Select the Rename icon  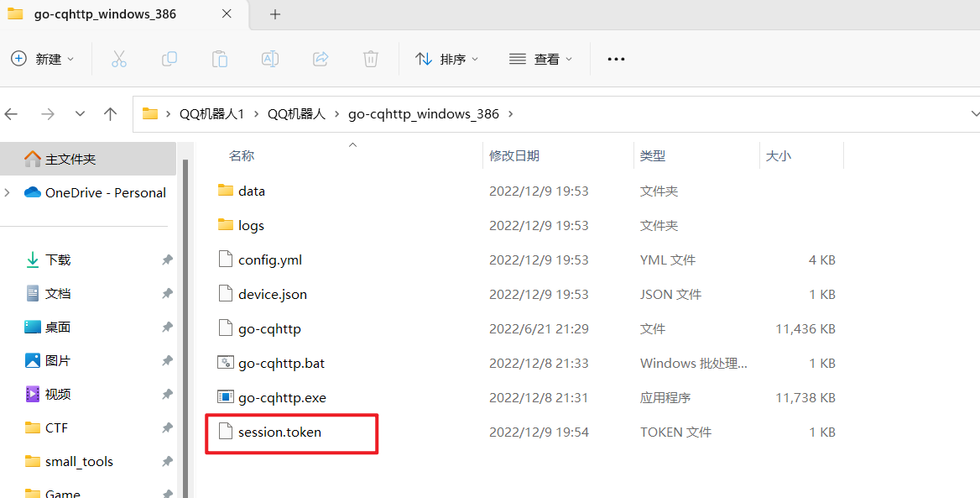point(269,59)
